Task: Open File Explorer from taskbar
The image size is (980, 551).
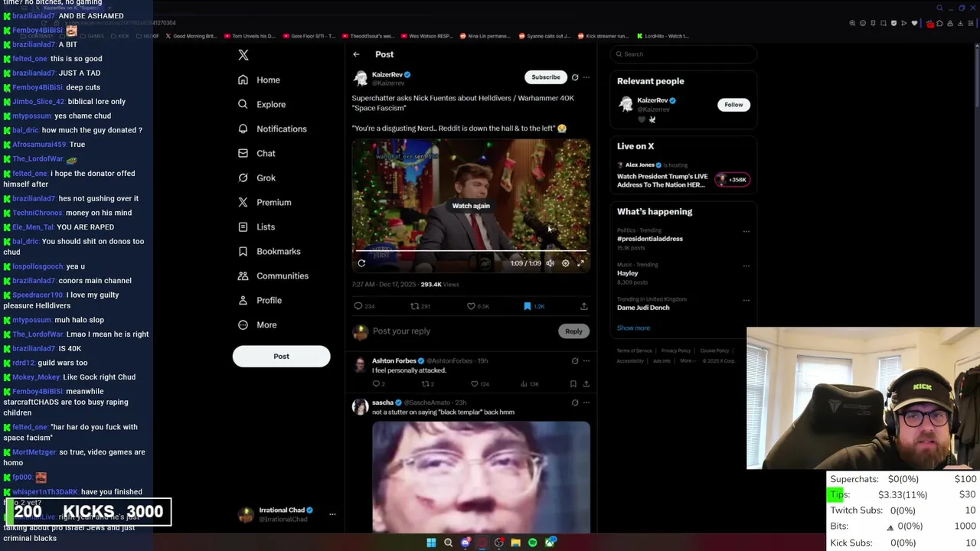Action: (515, 543)
